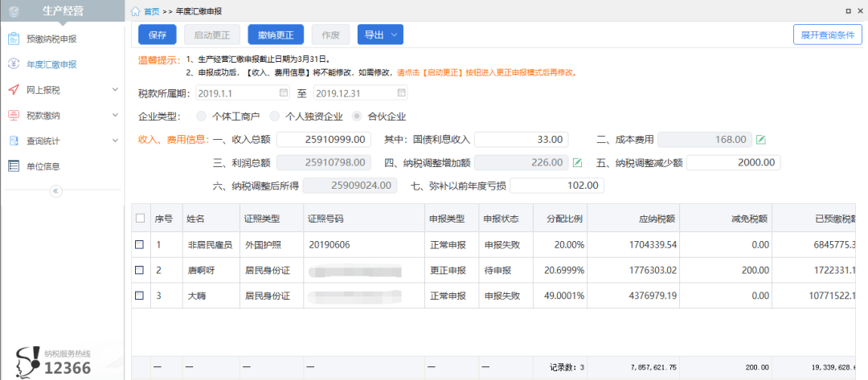Image resolution: width=868 pixels, height=380 pixels.
Task: Click the 撤销更正 button
Action: (x=276, y=35)
